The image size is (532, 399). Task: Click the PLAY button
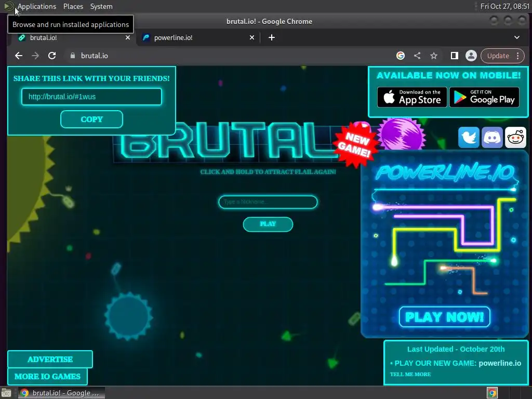(x=268, y=224)
